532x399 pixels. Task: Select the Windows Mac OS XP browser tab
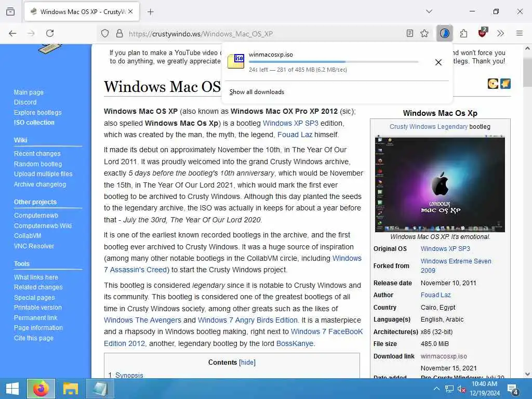82,12
